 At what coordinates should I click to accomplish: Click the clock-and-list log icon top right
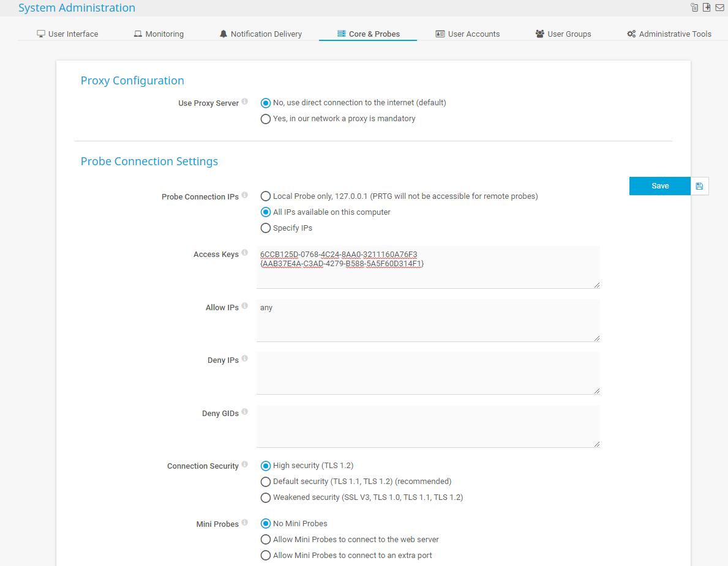[694, 7]
